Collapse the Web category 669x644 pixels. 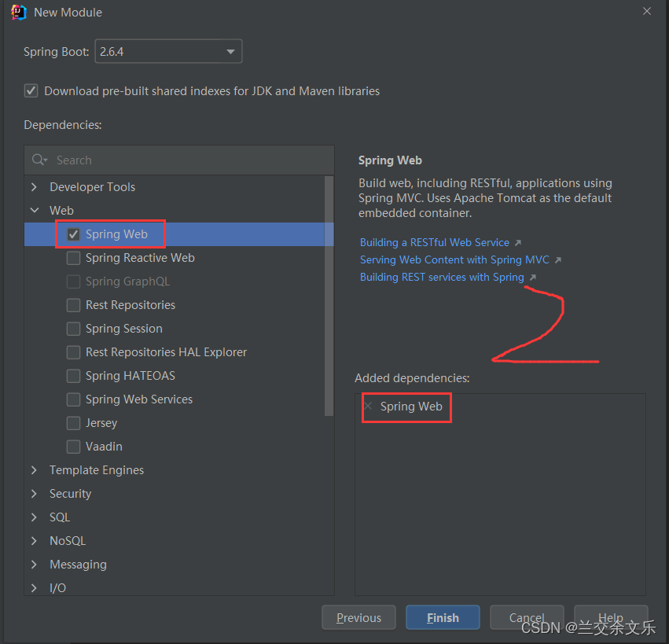coord(35,211)
